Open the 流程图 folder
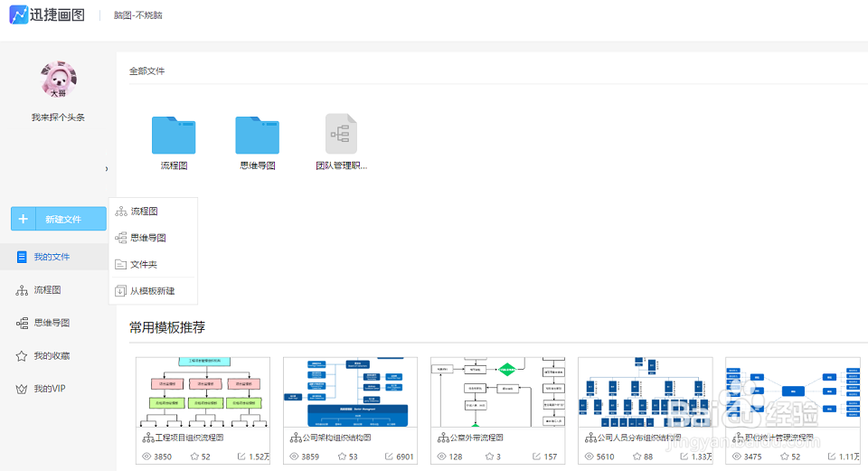 click(x=174, y=135)
